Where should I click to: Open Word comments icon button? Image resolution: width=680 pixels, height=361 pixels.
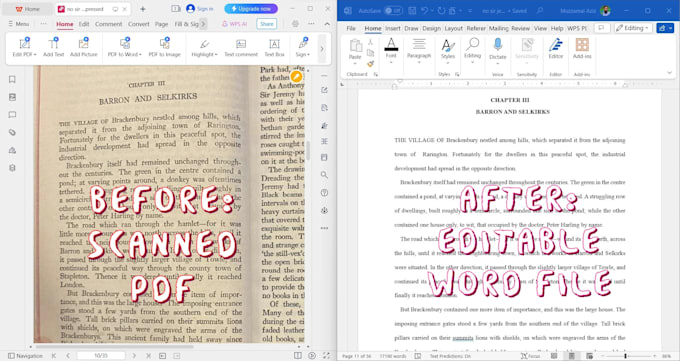601,28
